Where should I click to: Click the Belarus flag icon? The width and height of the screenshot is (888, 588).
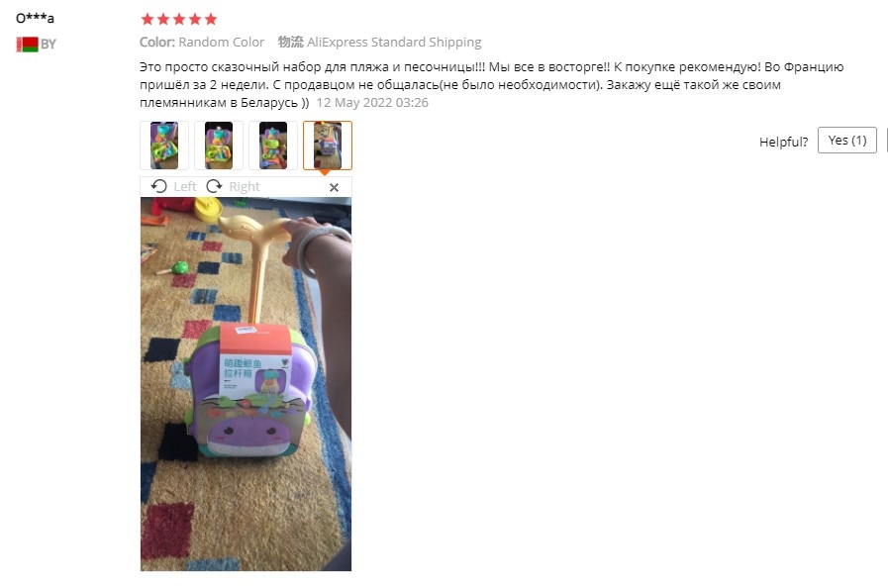(x=27, y=45)
